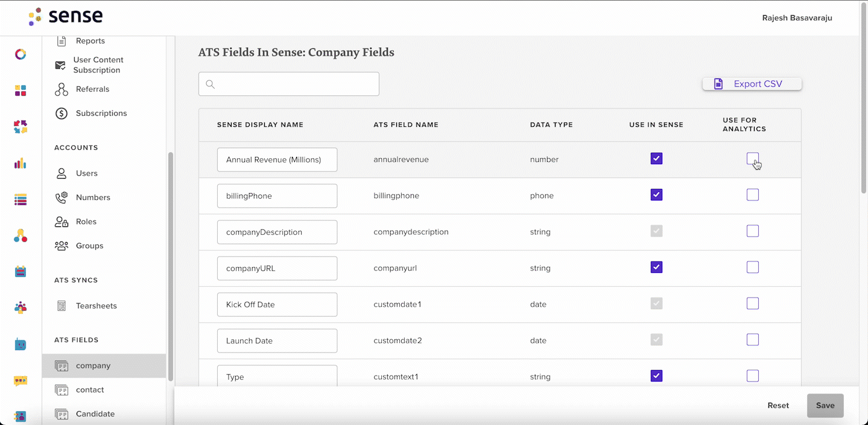Edit the companyDescription display name field
Viewport: 868px width, 425px height.
pos(277,232)
